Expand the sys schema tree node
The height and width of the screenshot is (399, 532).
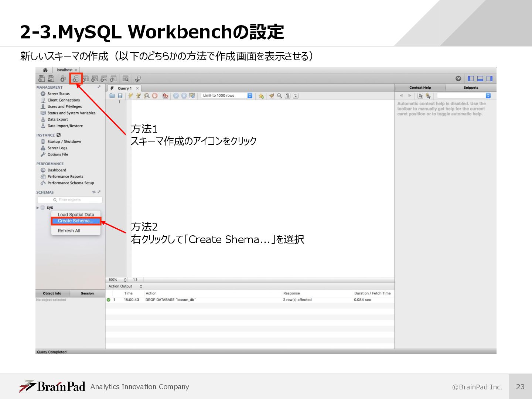pyautogui.click(x=38, y=208)
